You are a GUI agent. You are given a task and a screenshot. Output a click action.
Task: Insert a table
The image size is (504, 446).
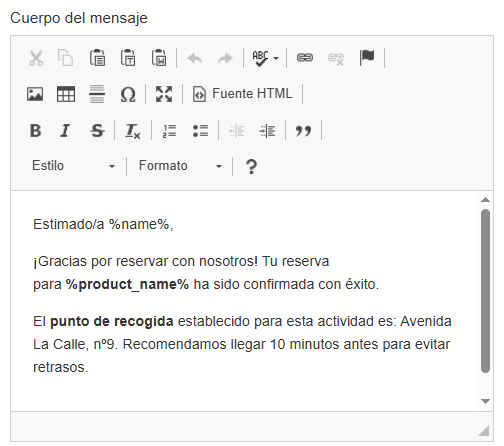pos(66,94)
